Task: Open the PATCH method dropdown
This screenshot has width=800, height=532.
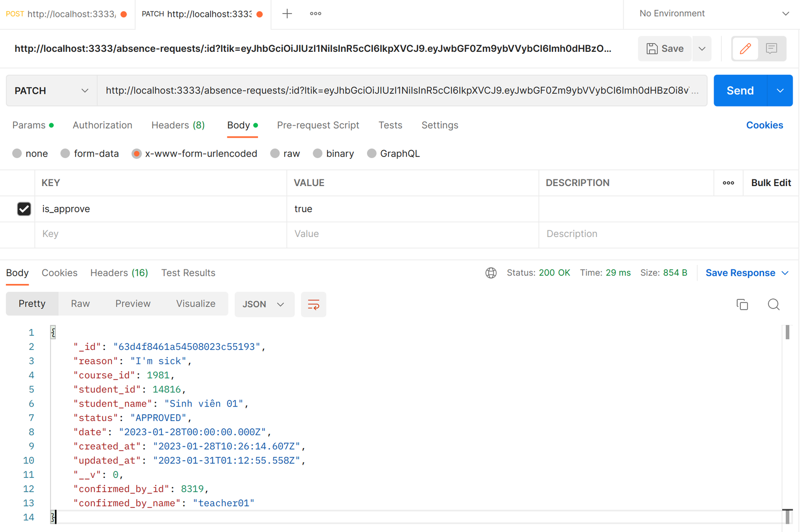Action: 51,91
